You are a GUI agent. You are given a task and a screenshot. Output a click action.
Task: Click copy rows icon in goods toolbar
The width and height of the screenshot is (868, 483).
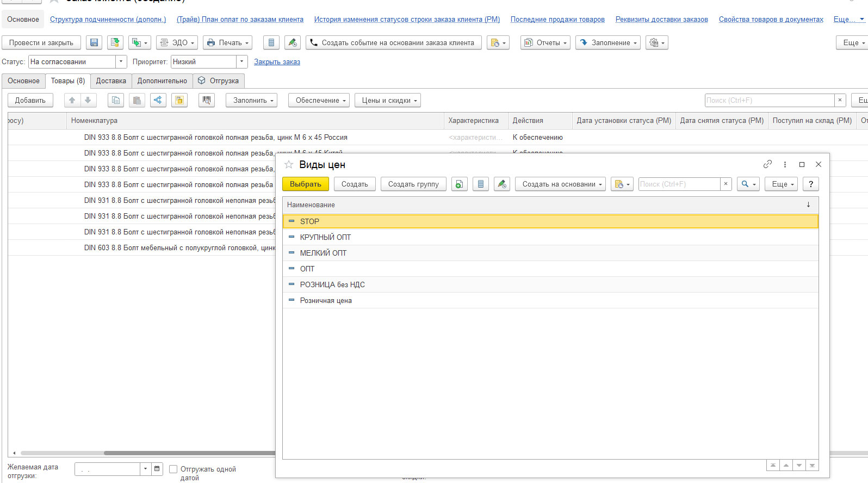coord(115,100)
